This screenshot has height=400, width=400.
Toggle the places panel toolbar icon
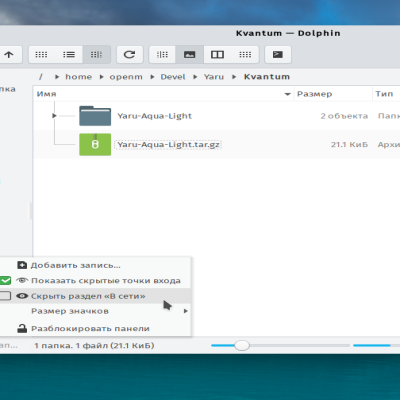162,55
